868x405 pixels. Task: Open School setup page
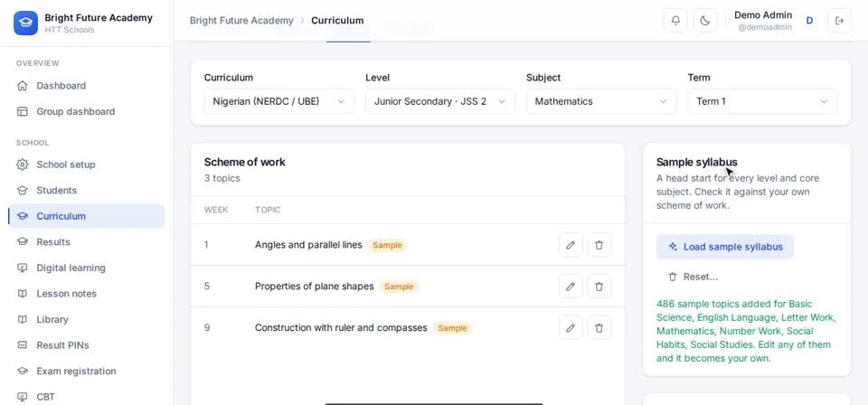point(87,165)
